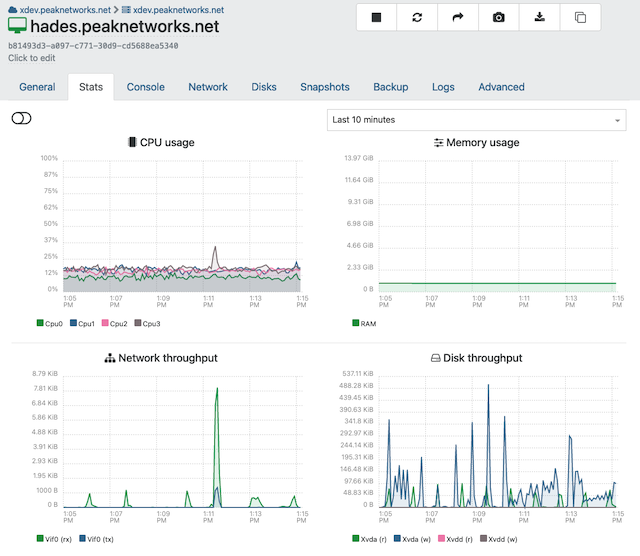Click the migrate VM arrow icon
This screenshot has width=640, height=556.
tap(458, 17)
